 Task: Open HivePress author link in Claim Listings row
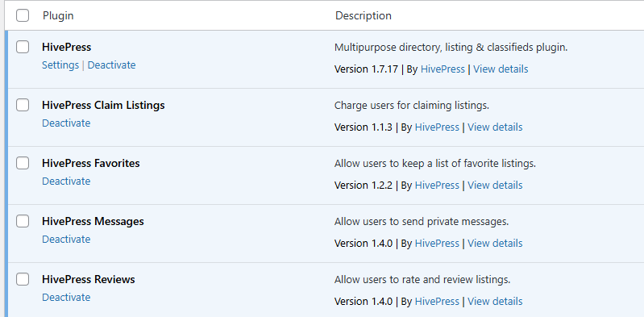pyautogui.click(x=437, y=127)
